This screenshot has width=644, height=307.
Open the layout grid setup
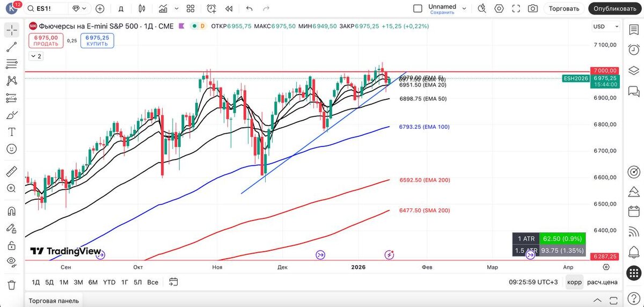coord(191,9)
